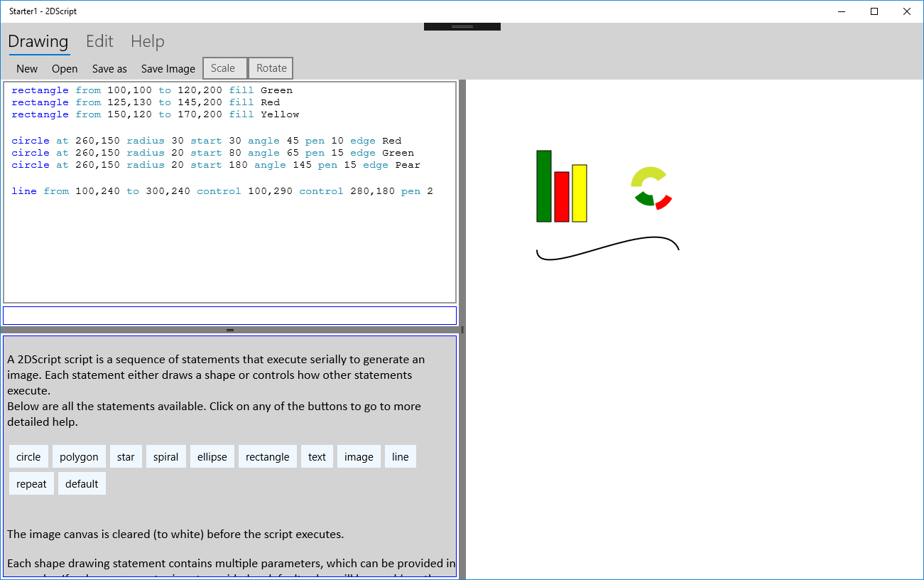Open the Help tab
Viewport: 924px width, 580px height.
point(148,41)
